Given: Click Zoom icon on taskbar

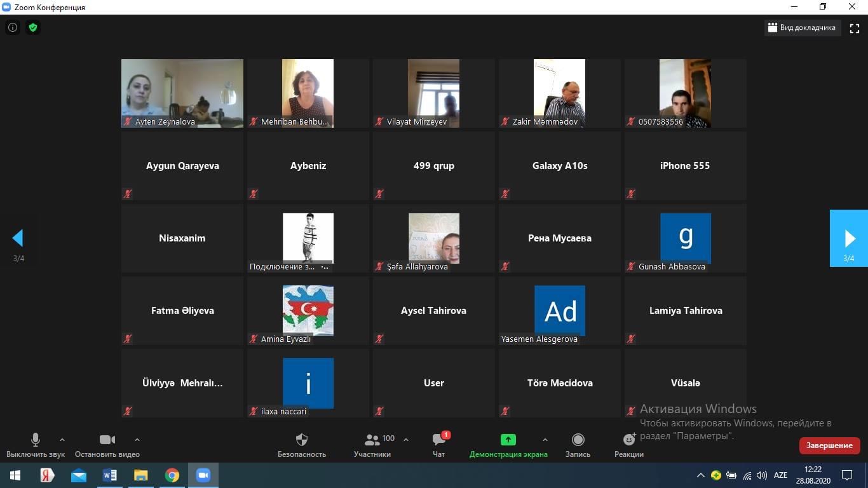Looking at the screenshot, I should pos(203,475).
